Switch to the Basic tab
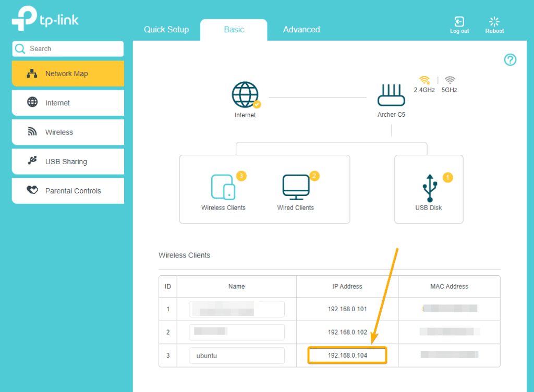This screenshot has height=392, width=534. pyautogui.click(x=234, y=30)
